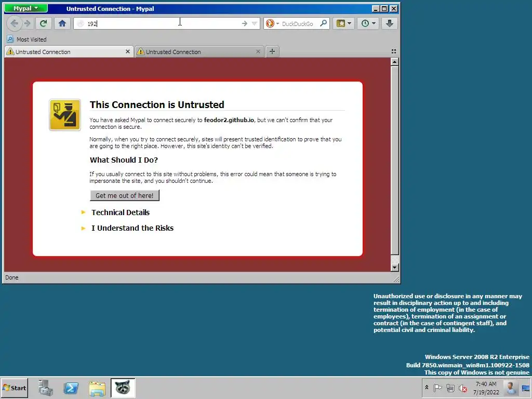The height and width of the screenshot is (399, 532).
Task: Open network status tray icon
Action: coord(450,388)
